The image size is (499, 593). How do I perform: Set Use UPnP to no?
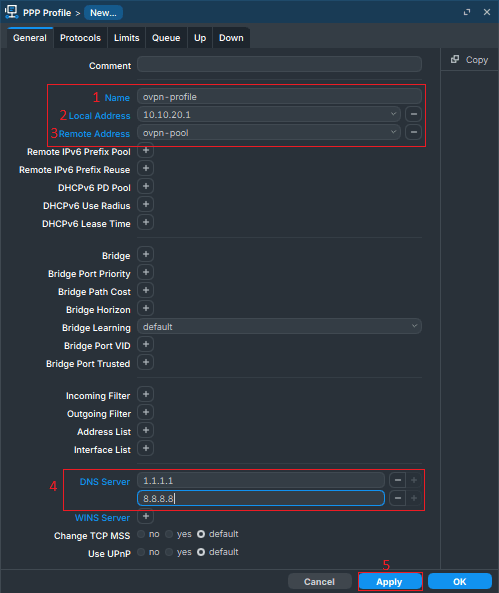click(x=141, y=552)
